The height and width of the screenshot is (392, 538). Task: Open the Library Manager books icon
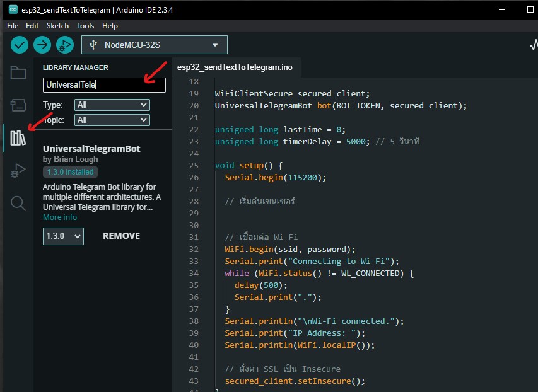(x=18, y=138)
